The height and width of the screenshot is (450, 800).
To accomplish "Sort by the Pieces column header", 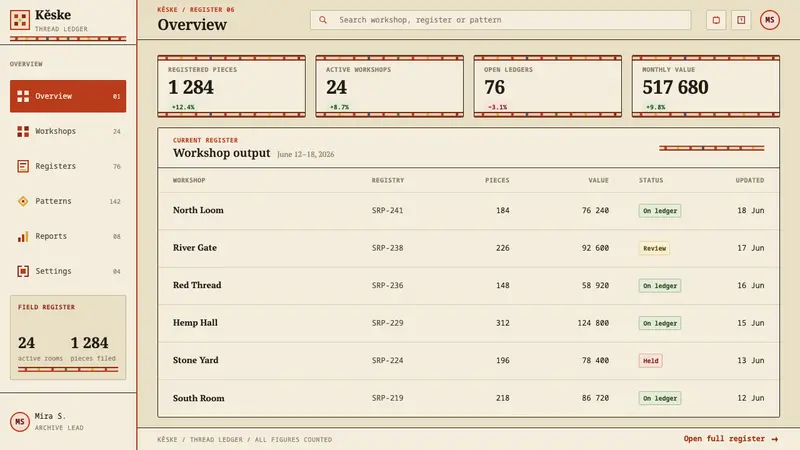I will point(497,180).
